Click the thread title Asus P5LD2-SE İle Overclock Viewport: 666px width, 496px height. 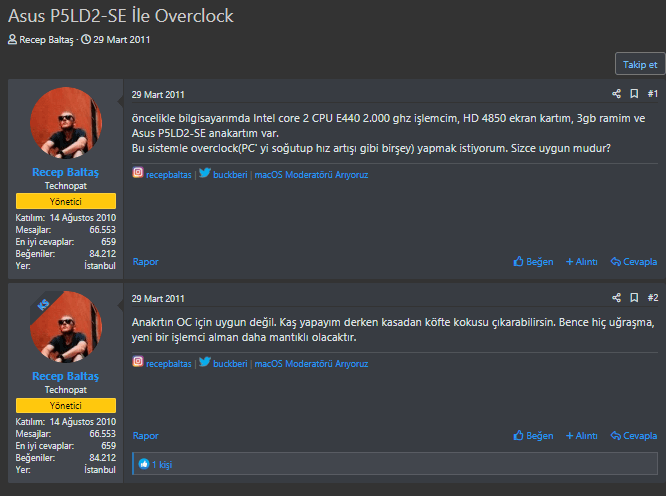(x=121, y=16)
